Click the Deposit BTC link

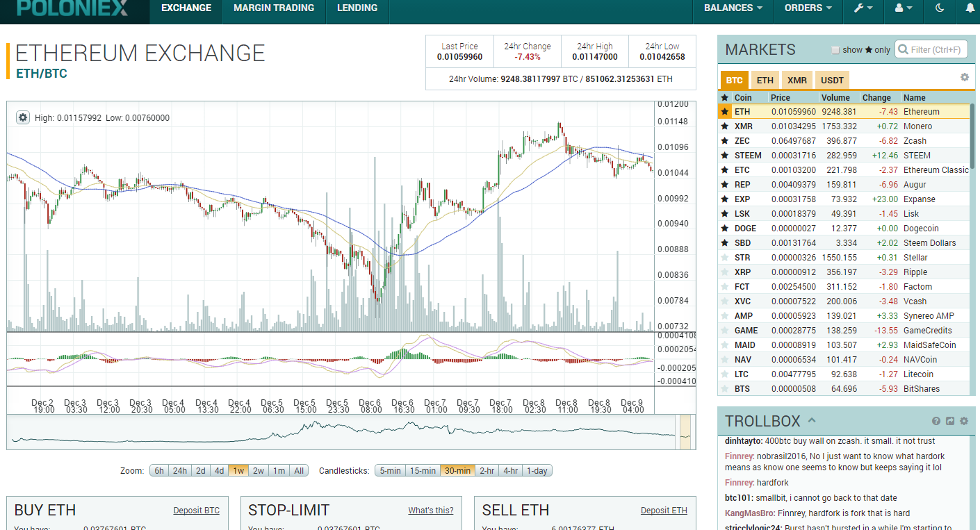196,511
